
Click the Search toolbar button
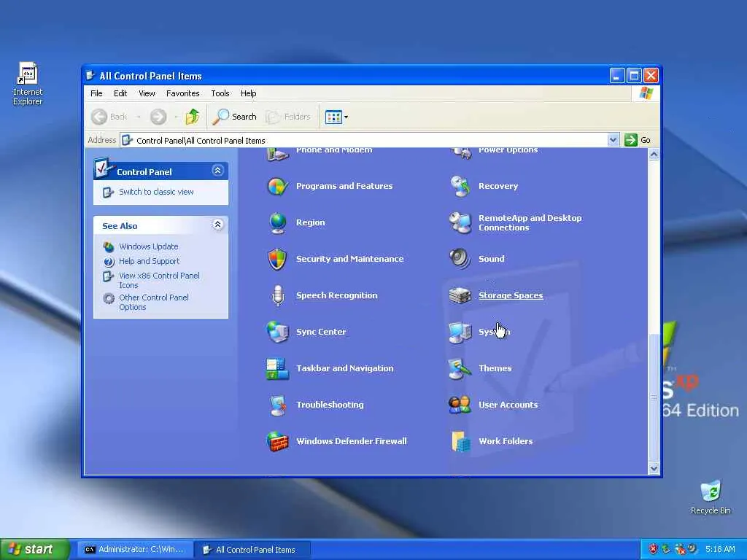(x=234, y=117)
